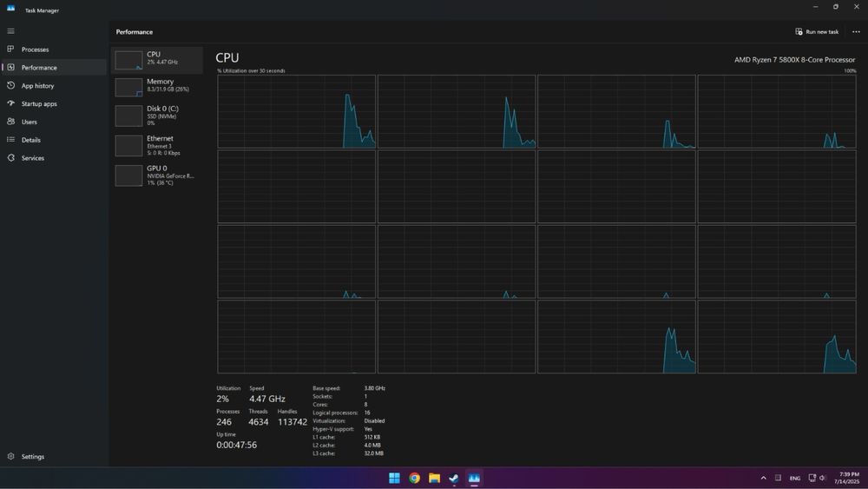Screen dimensions: 868x489
Task: Select the App history navigation item
Action: (54, 86)
